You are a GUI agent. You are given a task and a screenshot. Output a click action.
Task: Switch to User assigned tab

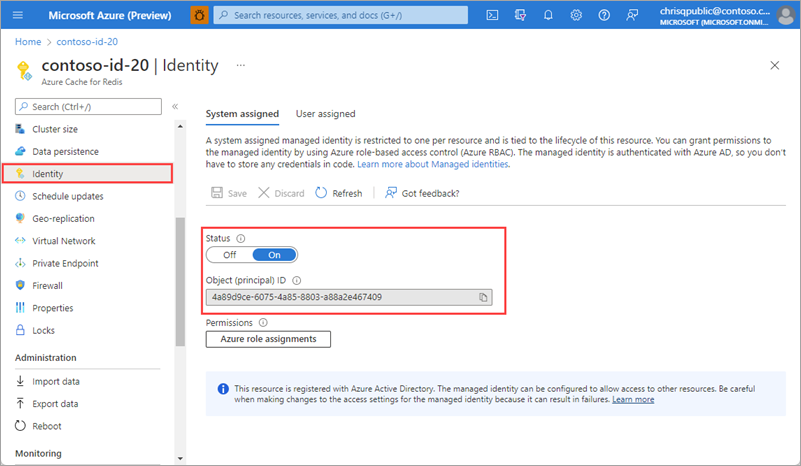click(x=325, y=114)
